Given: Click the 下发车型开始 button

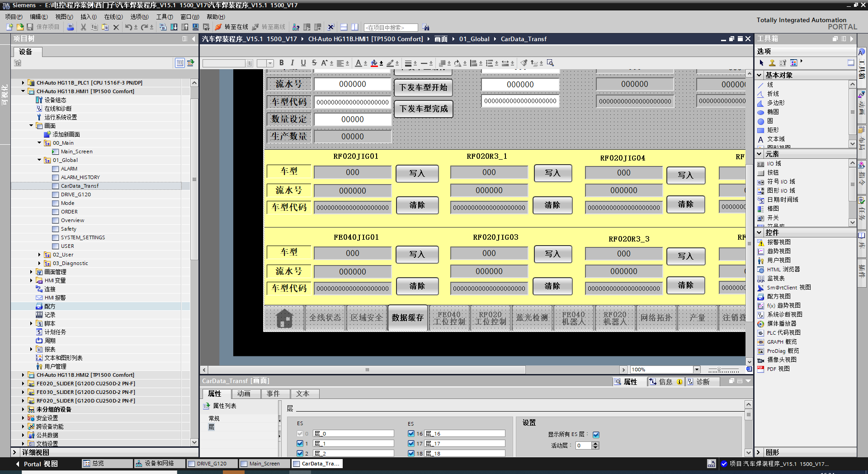Looking at the screenshot, I should click(x=423, y=87).
